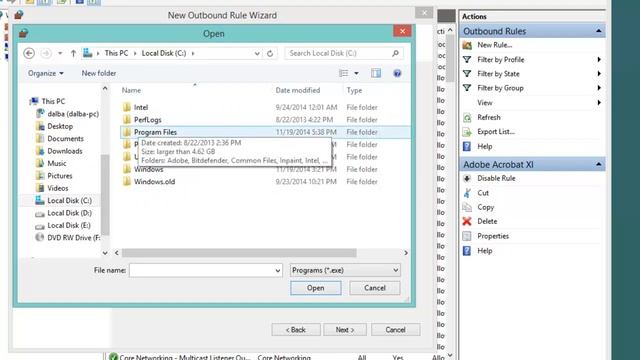640x360 pixels.
Task: Select Downloads in navigation pane
Action: click(65, 151)
